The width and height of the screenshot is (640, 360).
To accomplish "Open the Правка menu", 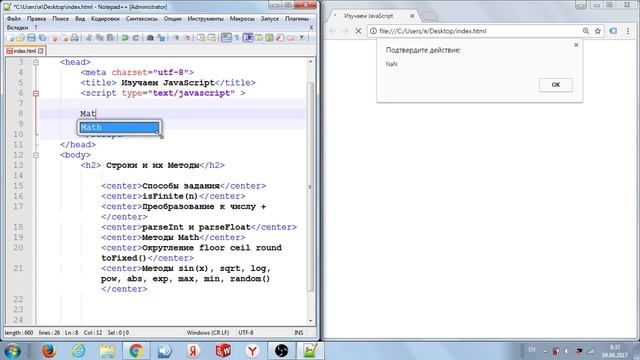I will click(x=36, y=19).
